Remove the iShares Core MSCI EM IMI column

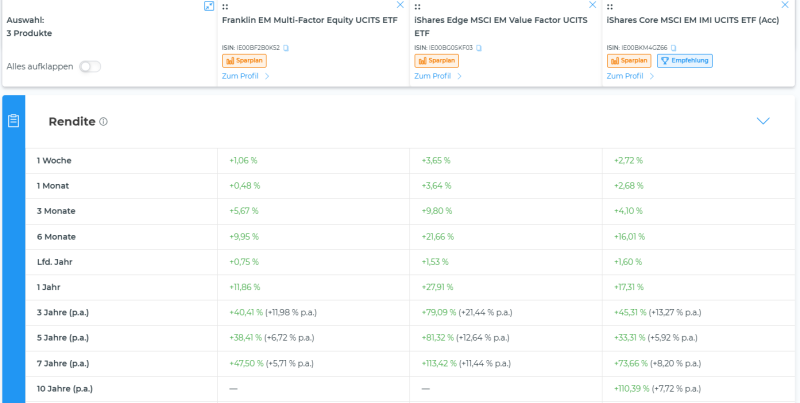tap(785, 5)
